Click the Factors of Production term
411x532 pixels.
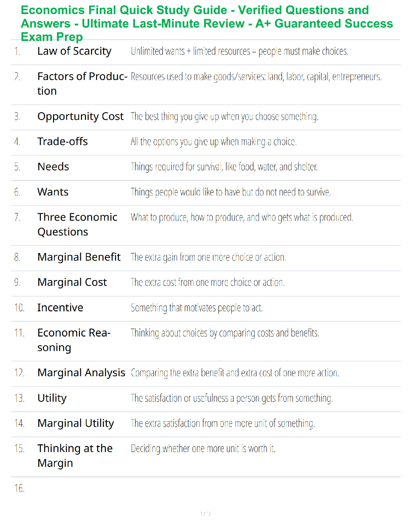pyautogui.click(x=82, y=84)
